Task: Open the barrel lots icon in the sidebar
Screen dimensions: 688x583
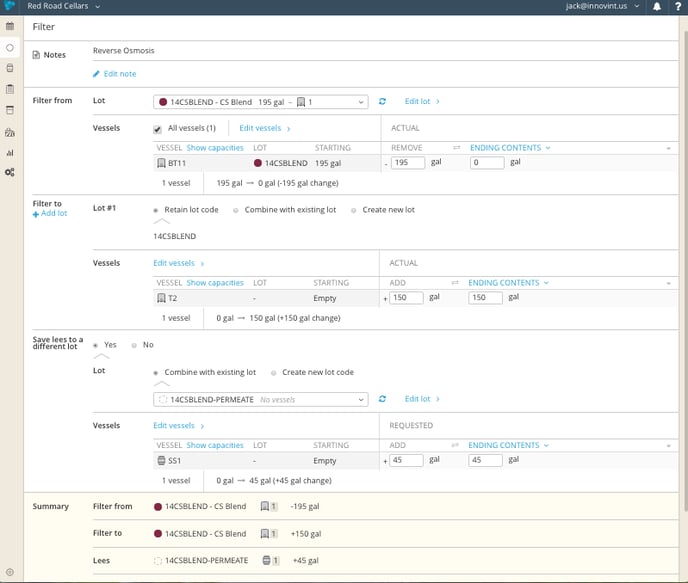Action: (10, 68)
